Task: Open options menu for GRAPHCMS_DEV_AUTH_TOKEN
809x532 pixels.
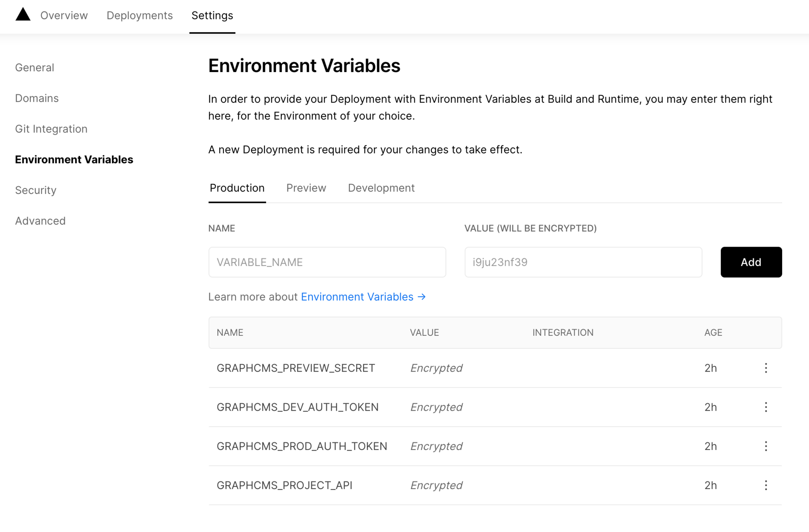Action: tap(766, 407)
